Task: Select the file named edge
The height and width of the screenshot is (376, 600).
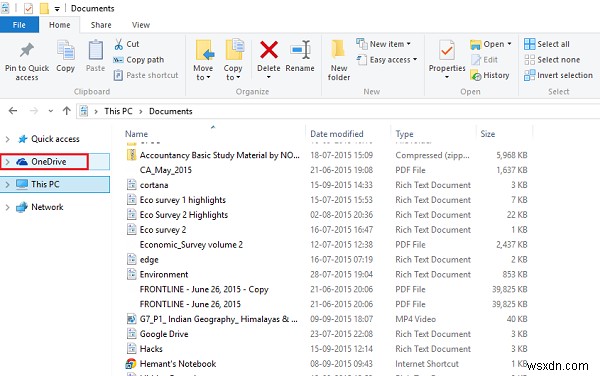Action: 149,260
